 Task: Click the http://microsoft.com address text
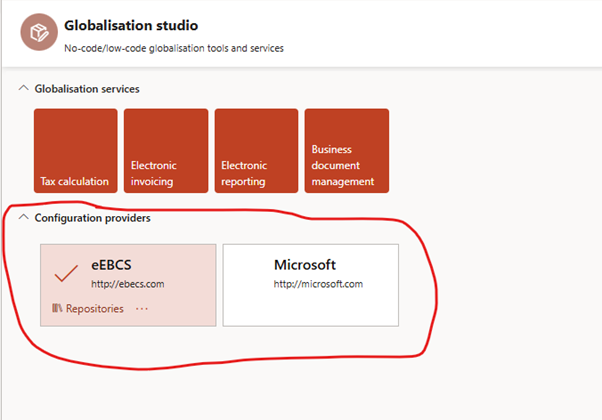coord(318,284)
